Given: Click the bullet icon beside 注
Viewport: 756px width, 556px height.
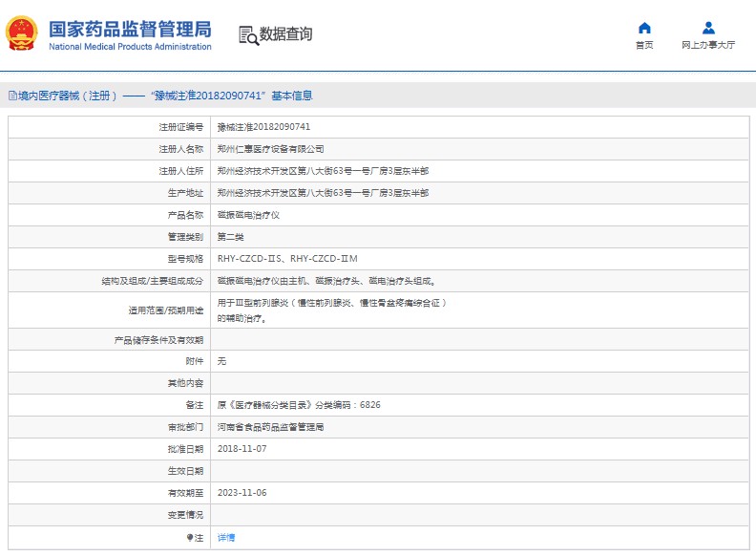Looking at the screenshot, I should tap(190, 538).
